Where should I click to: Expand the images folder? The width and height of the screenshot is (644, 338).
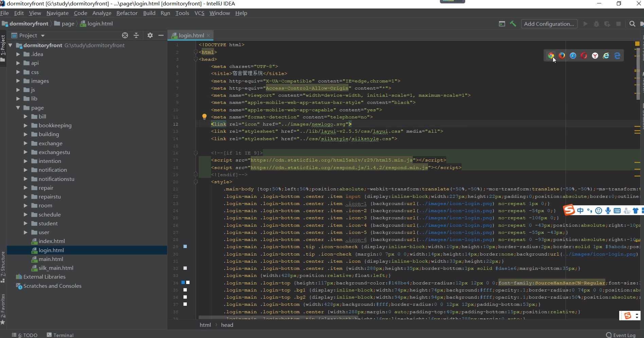tap(18, 81)
